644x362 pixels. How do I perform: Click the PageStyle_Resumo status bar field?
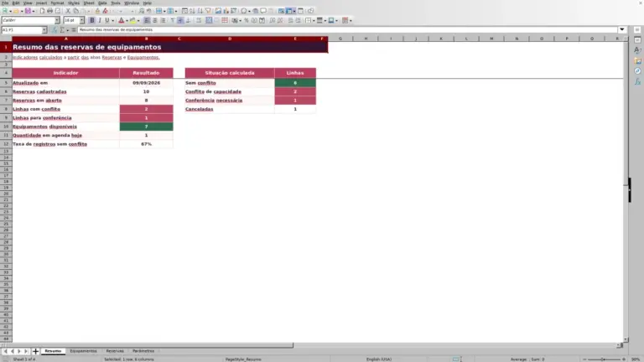pyautogui.click(x=243, y=359)
